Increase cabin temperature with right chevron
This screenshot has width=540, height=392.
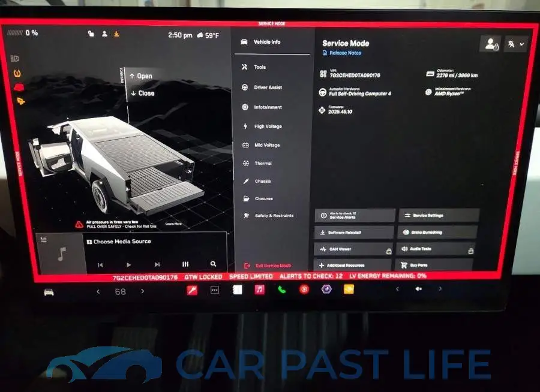[142, 291]
